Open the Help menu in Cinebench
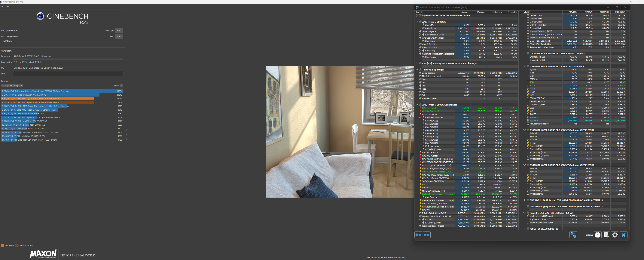The width and height of the screenshot is (644, 260). [8, 7]
